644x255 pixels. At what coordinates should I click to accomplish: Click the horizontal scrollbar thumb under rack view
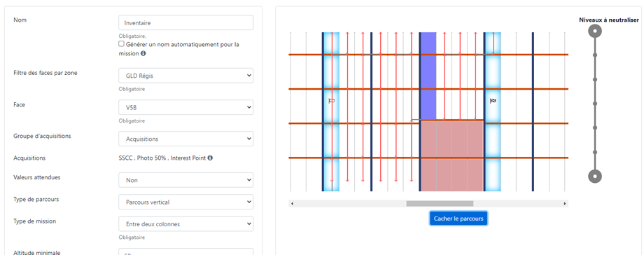click(440, 204)
